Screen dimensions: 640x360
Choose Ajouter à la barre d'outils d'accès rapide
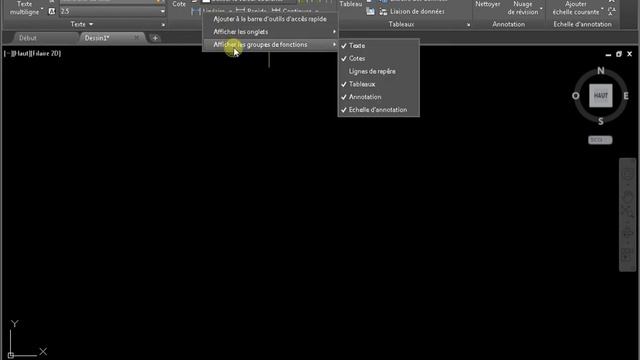(x=270, y=19)
